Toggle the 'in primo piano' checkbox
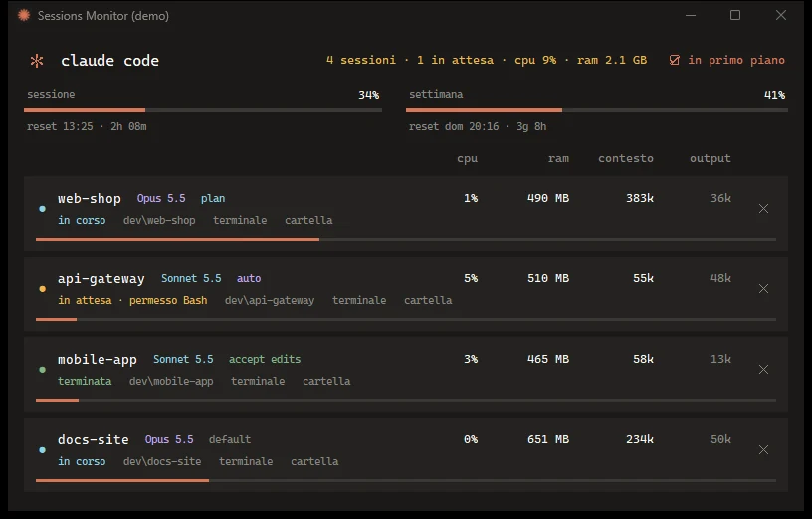Viewport: 812px width, 519px height. pyautogui.click(x=675, y=60)
